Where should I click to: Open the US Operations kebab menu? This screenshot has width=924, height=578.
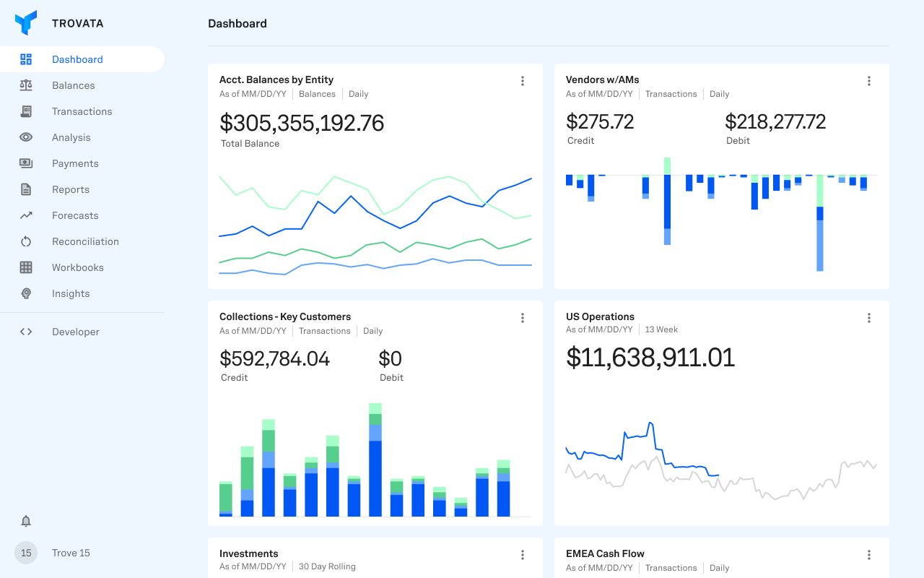click(869, 317)
